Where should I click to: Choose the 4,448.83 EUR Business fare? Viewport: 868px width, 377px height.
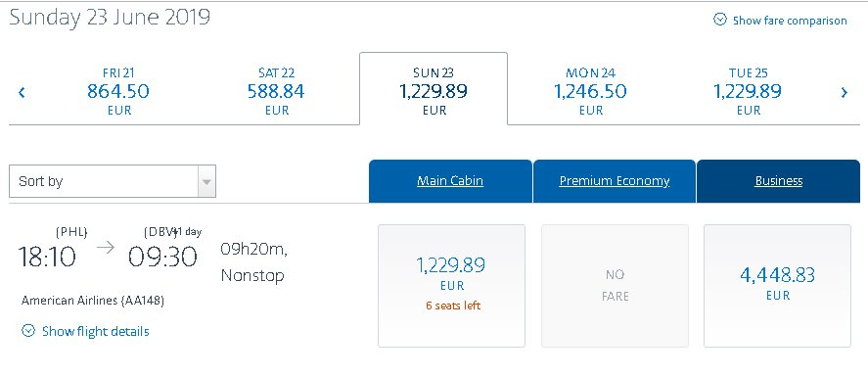tap(777, 286)
